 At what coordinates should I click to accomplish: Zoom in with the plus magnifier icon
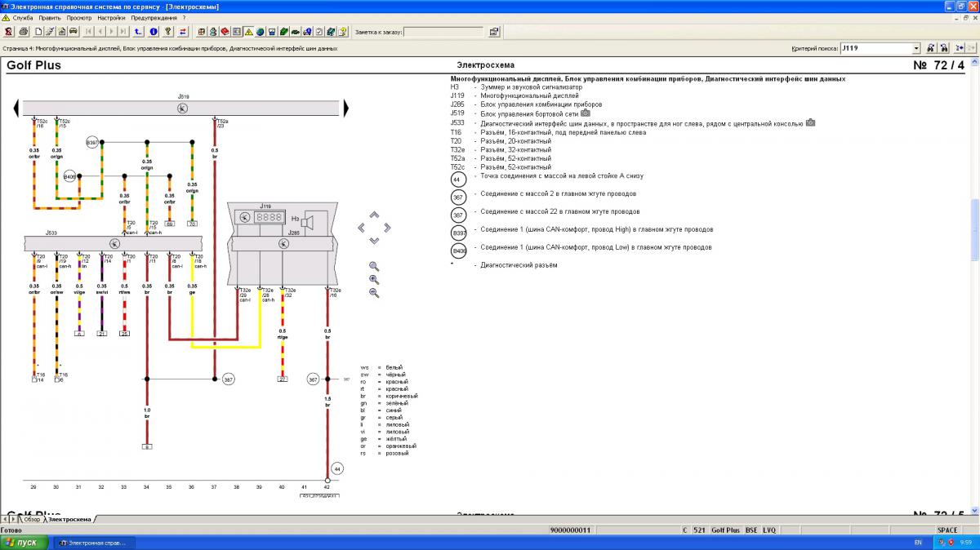[374, 279]
